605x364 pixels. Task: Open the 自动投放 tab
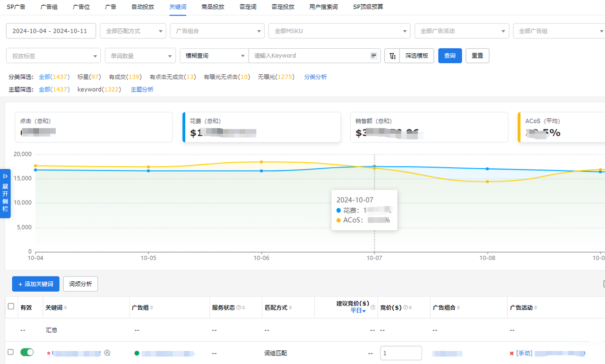tap(143, 7)
